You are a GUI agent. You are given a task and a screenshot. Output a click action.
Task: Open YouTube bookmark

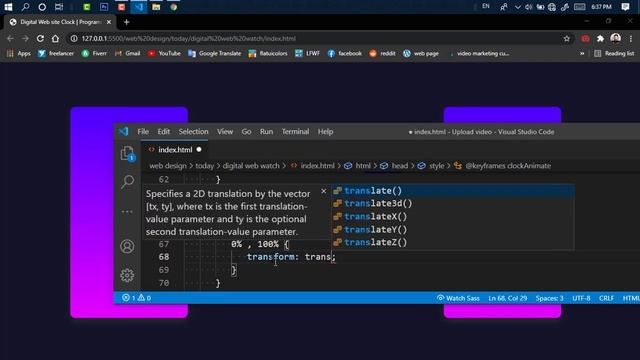tap(164, 53)
